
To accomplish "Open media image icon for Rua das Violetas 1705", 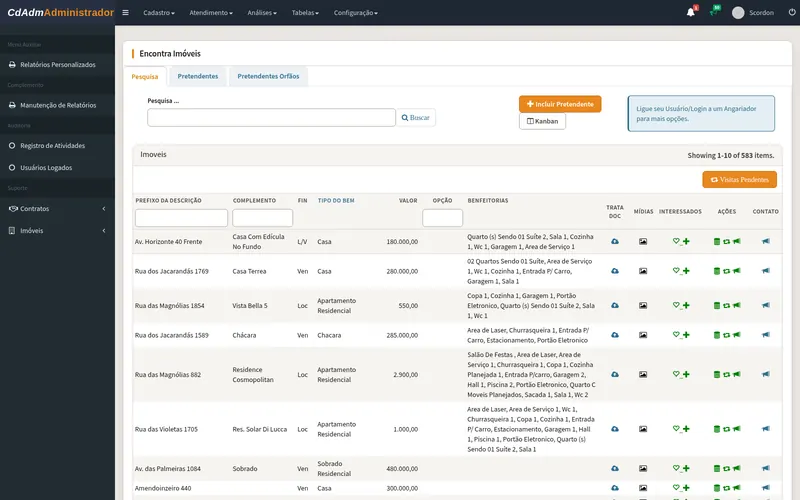I will 643,429.
